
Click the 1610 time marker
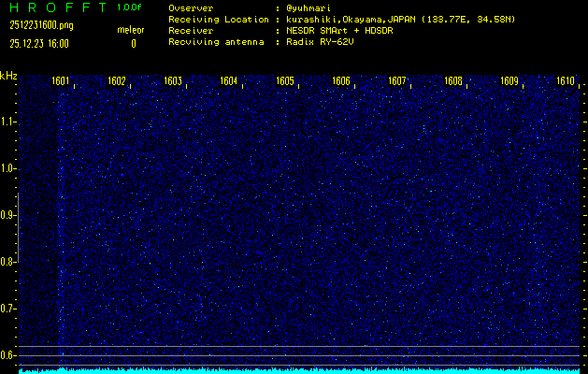pos(566,81)
